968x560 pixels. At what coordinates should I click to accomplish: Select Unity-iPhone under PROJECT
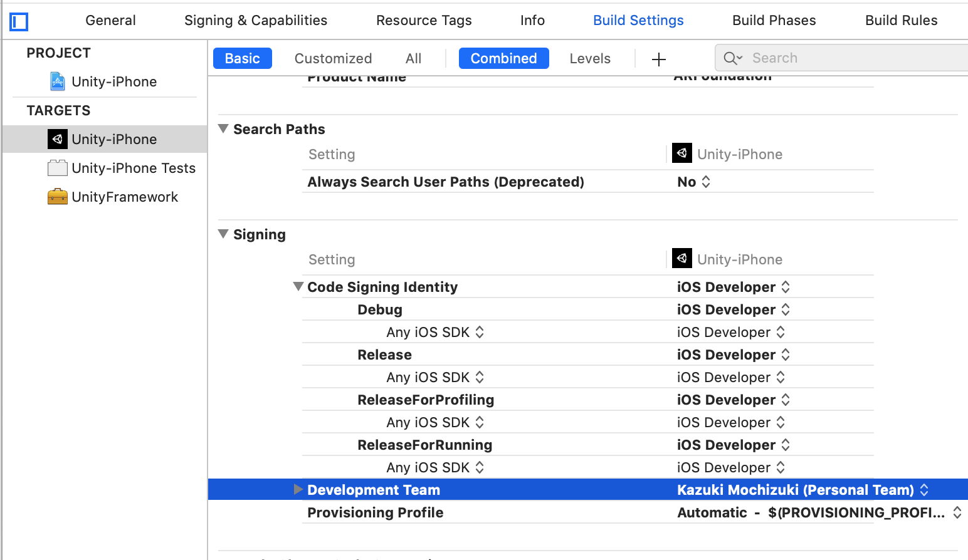pos(114,81)
